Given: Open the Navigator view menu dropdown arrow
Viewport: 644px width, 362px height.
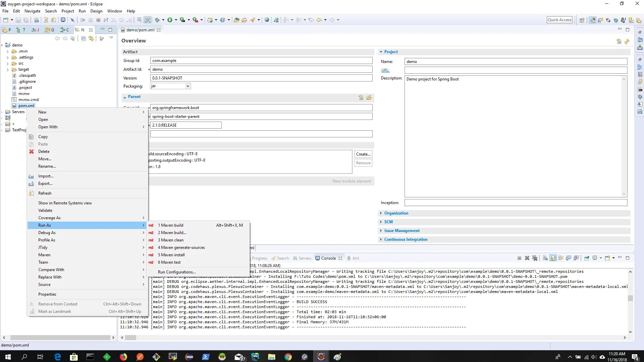Looking at the screenshot, I should pos(111,38).
